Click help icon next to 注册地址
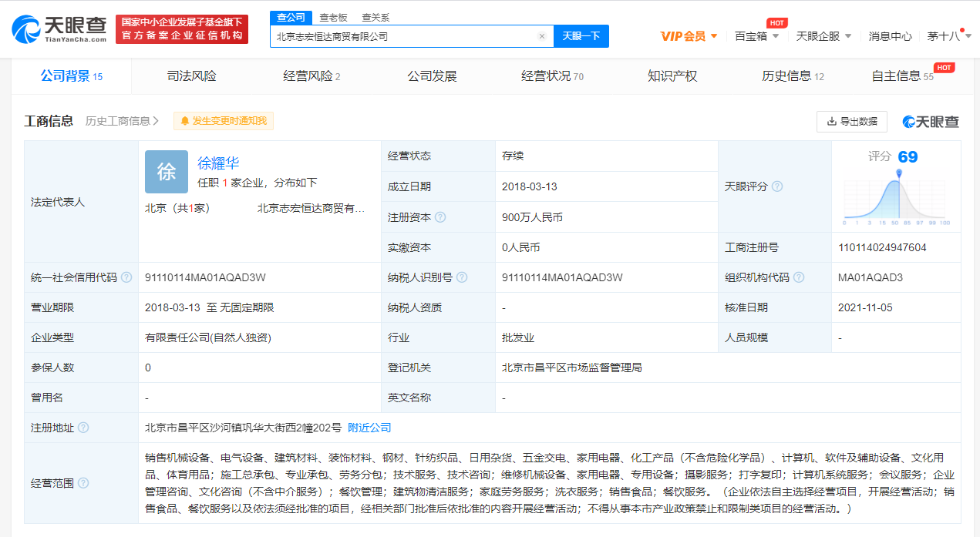Viewport: 980px width, 537px height. coord(83,428)
